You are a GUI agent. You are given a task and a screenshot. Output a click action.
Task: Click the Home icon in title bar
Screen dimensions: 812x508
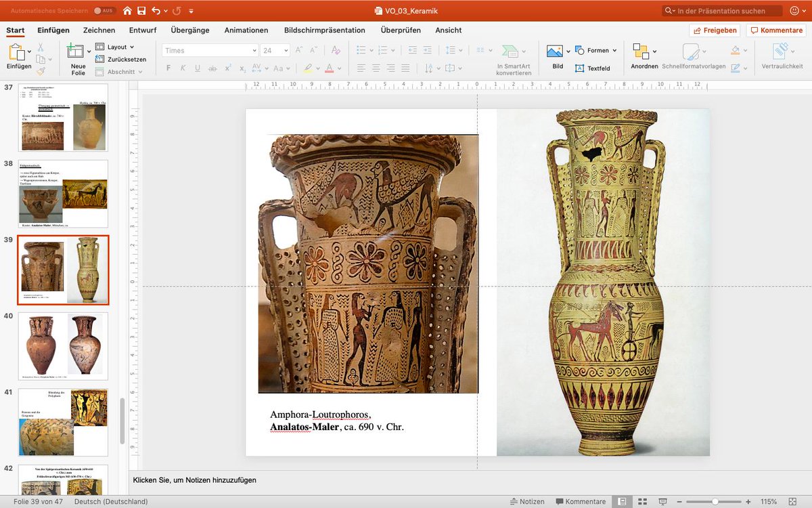click(127, 11)
